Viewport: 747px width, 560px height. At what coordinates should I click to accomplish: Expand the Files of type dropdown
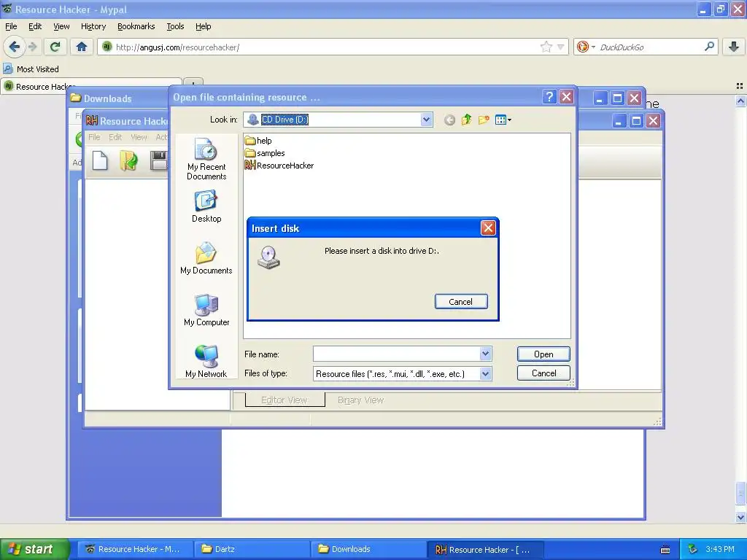tap(485, 374)
